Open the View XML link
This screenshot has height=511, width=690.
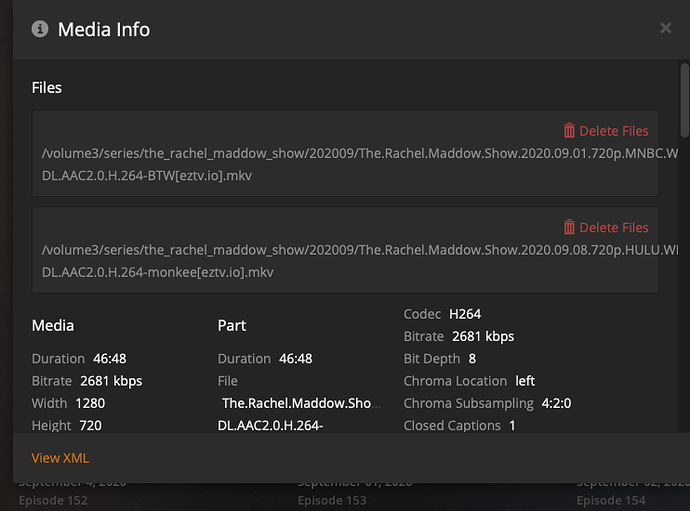tap(60, 458)
